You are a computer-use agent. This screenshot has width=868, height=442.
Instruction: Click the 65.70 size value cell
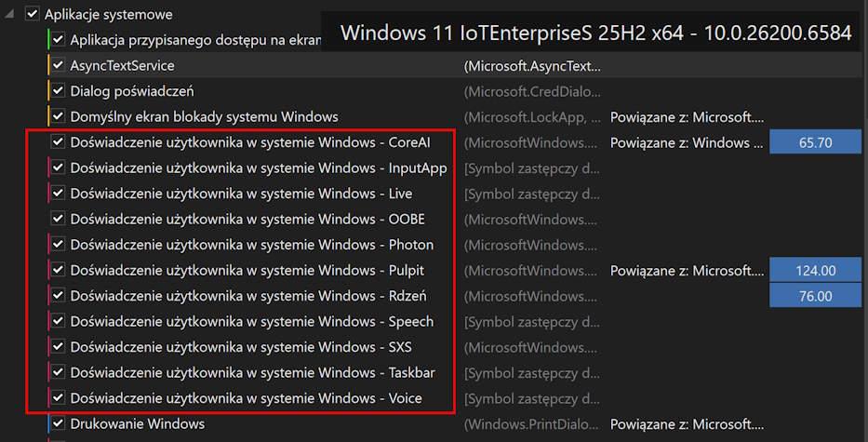[x=815, y=142]
